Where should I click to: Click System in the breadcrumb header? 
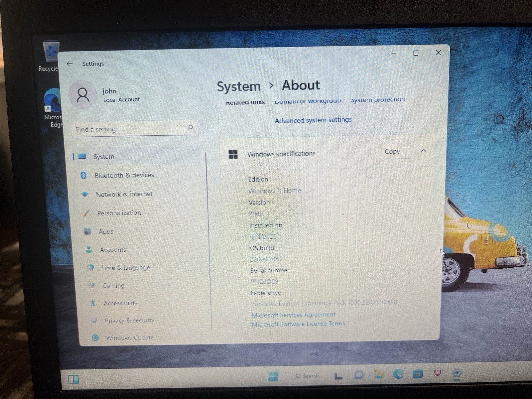(239, 86)
